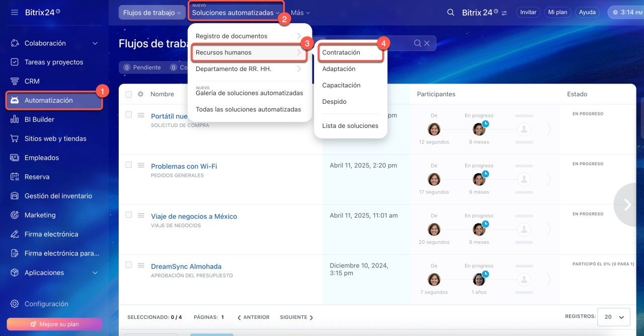Click the Mejore su plan button
Viewport: 644px width, 336px height.
click(x=54, y=324)
